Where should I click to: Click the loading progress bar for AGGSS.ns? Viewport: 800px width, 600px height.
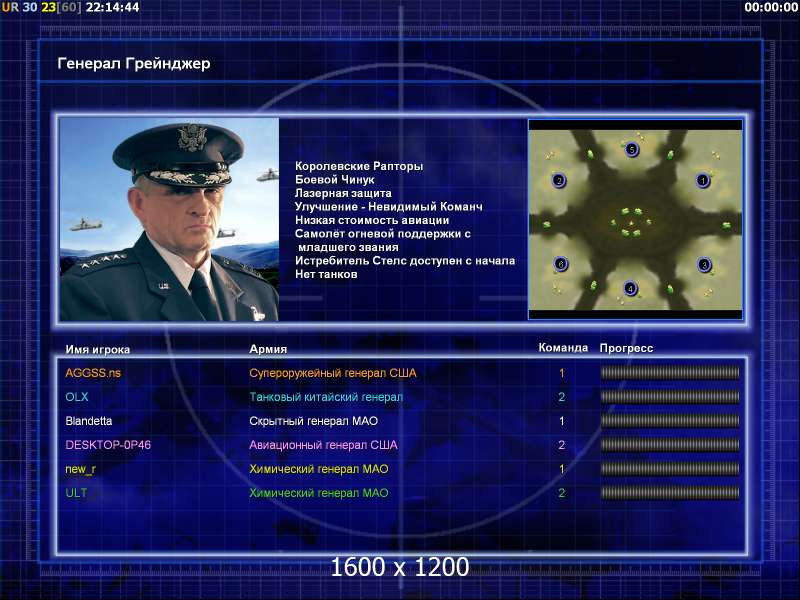670,373
